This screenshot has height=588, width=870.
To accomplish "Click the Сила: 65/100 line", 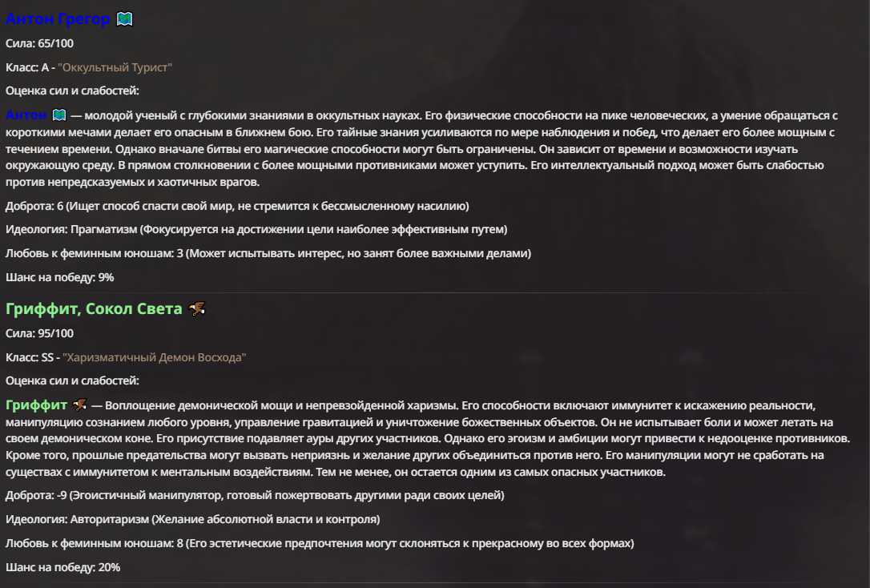I will (x=39, y=43).
